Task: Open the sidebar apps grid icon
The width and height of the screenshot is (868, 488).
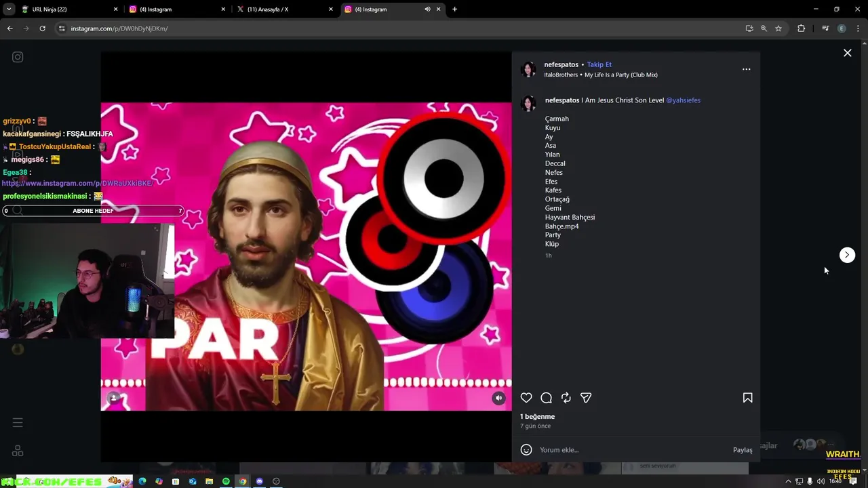Action: click(18, 451)
